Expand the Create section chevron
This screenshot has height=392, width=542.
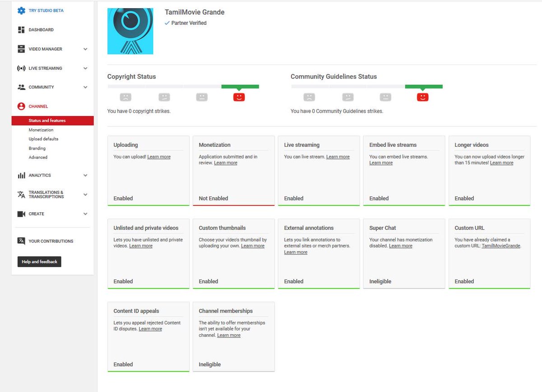pyautogui.click(x=85, y=214)
